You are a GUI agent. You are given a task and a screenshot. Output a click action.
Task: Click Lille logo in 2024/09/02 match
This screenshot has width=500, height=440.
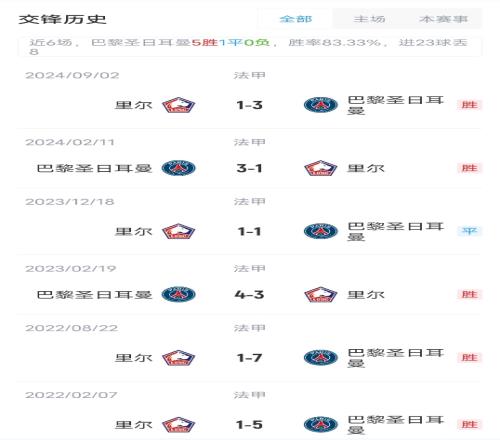coord(178,105)
